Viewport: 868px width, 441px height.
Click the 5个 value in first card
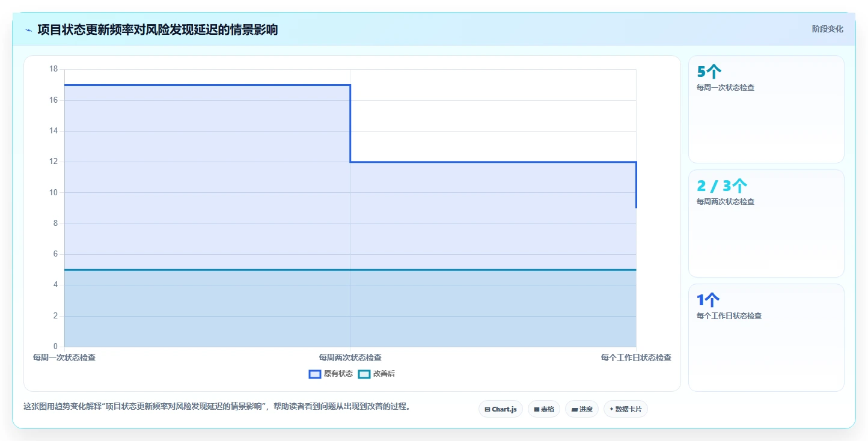pyautogui.click(x=709, y=72)
